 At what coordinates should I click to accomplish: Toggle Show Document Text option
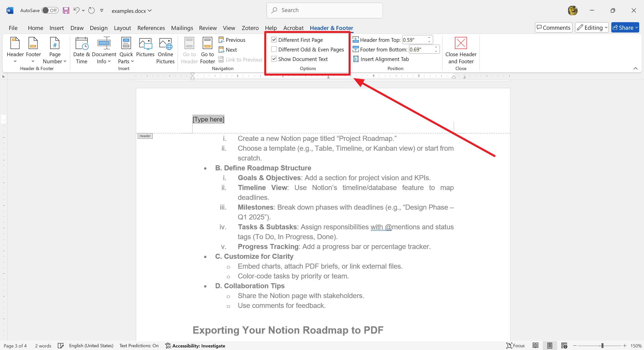tap(274, 59)
